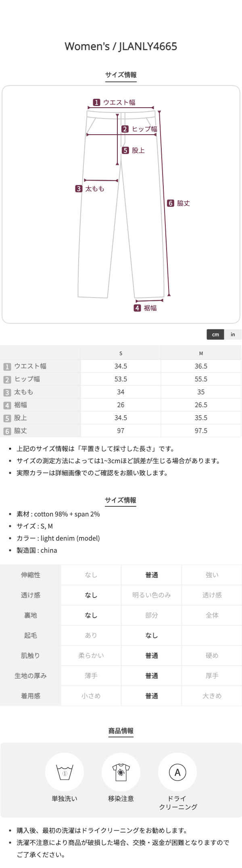Screen dimensions: 242x868
Task: Click the dry cleaning A icon
Action: point(177,772)
